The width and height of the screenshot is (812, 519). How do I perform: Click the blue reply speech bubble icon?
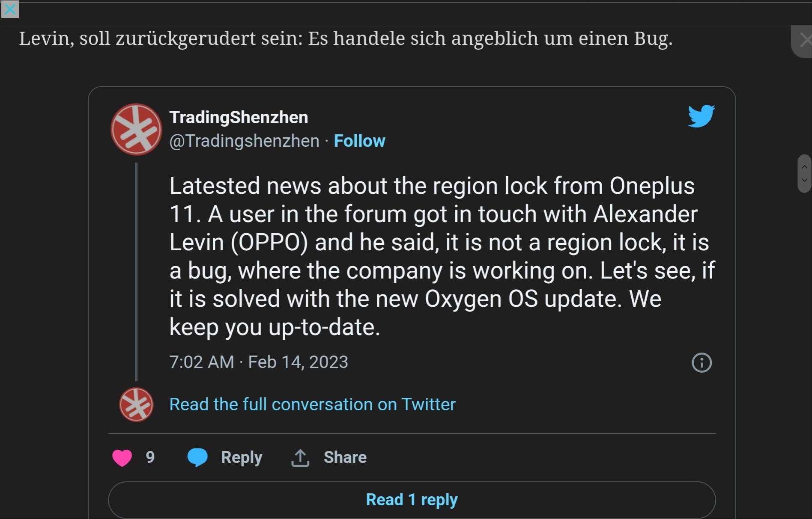197,457
